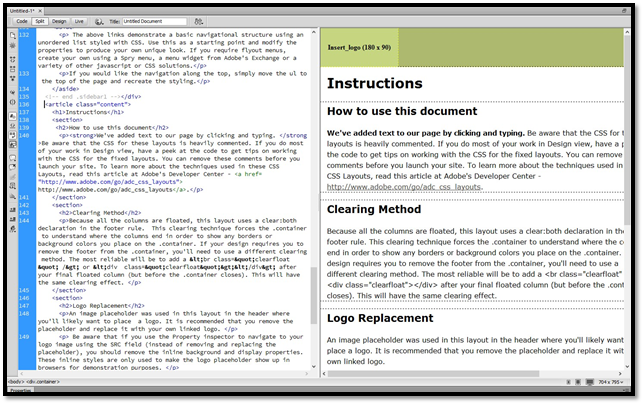The image size is (644, 405).
Task: Click line number 132 in the gutter
Action: click(24, 35)
